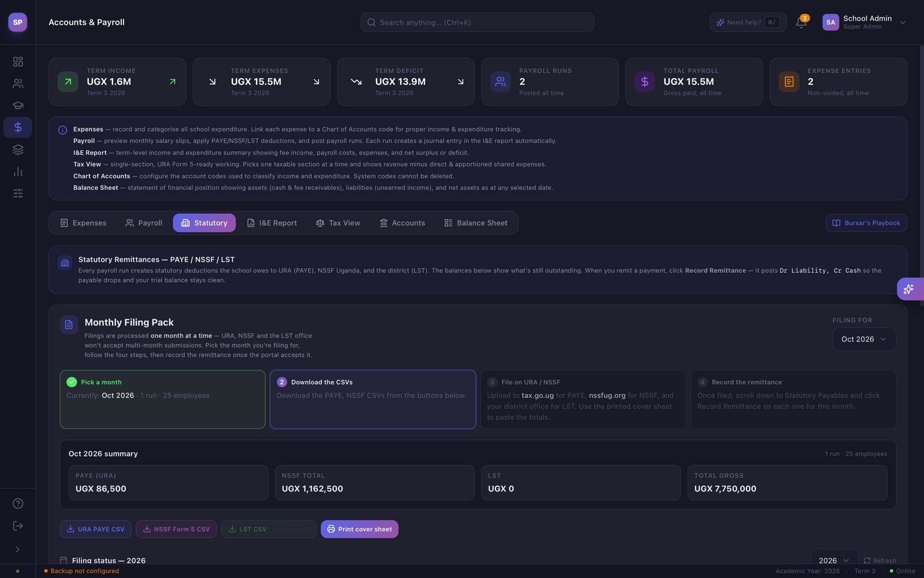Download the URA PAYE CSV

click(96, 529)
